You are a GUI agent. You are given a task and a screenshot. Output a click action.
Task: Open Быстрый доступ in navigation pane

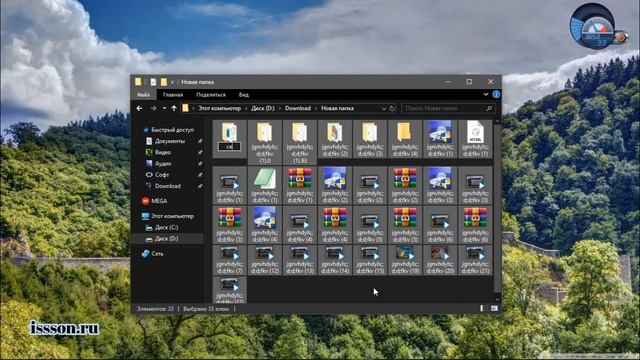(168, 130)
